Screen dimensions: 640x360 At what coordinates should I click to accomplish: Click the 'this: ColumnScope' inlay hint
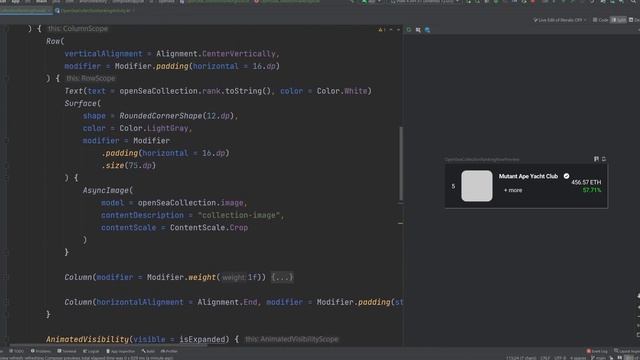coord(78,29)
